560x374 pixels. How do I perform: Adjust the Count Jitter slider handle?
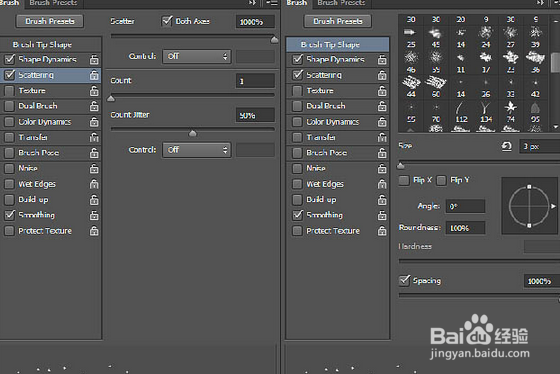[x=192, y=133]
